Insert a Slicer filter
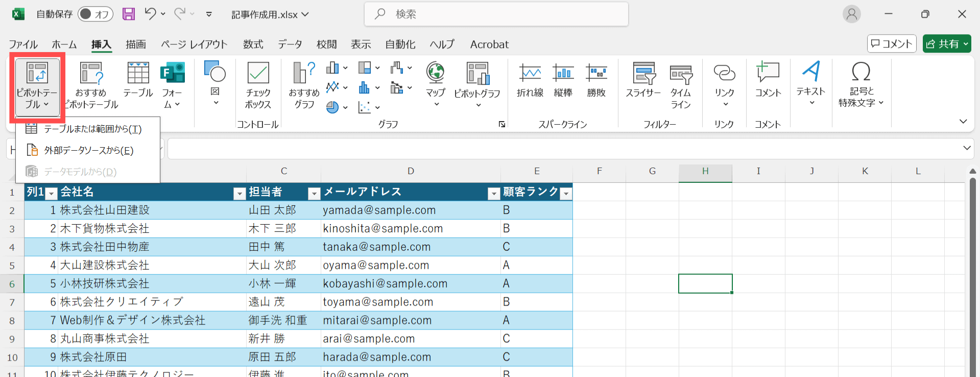This screenshot has width=980, height=377. pyautogui.click(x=643, y=80)
